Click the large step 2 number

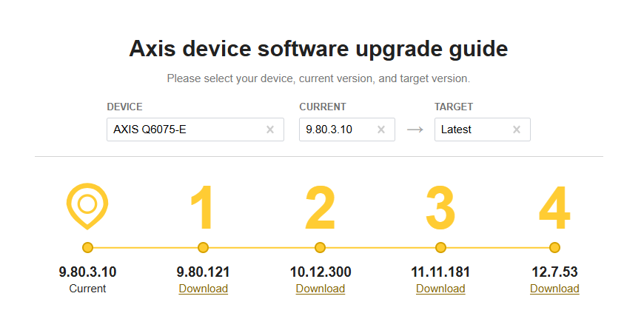click(x=320, y=207)
